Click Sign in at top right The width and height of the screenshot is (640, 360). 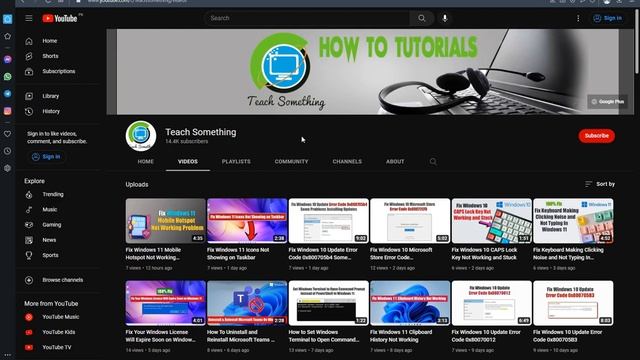coord(608,18)
